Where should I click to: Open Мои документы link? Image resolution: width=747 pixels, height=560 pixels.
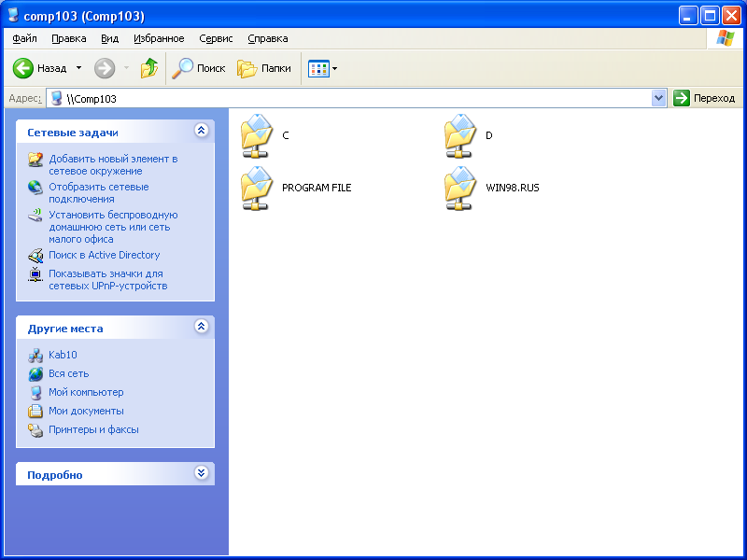(86, 411)
